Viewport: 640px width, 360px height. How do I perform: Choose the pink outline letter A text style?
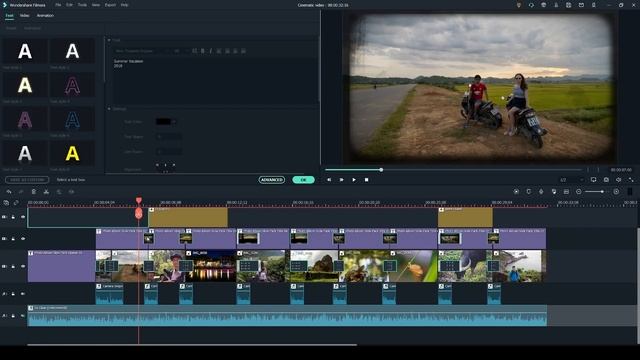[x=72, y=85]
